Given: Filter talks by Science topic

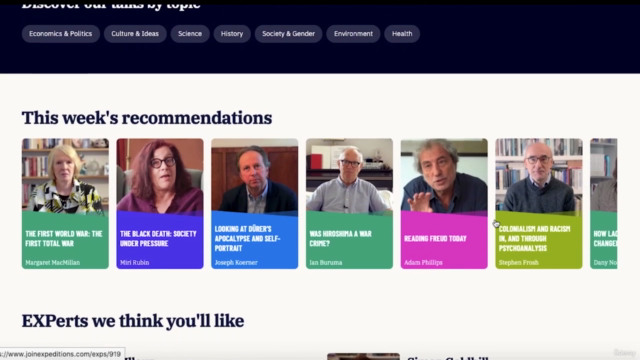Looking at the screenshot, I should point(190,33).
